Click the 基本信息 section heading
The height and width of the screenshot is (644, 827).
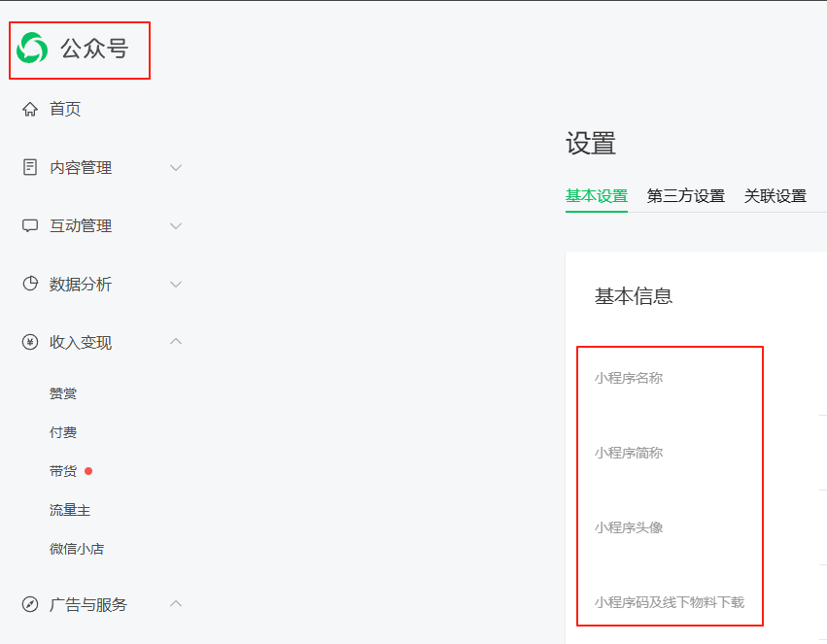click(x=634, y=296)
